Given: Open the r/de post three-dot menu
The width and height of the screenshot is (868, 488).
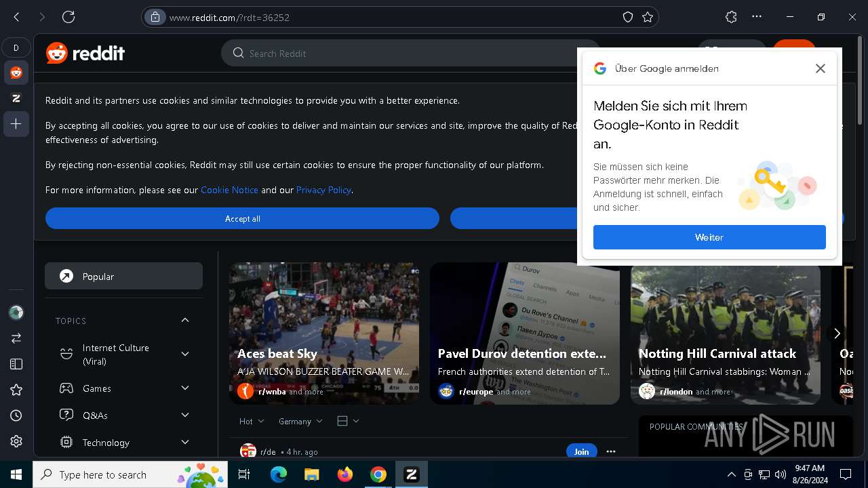Looking at the screenshot, I should coord(611,451).
